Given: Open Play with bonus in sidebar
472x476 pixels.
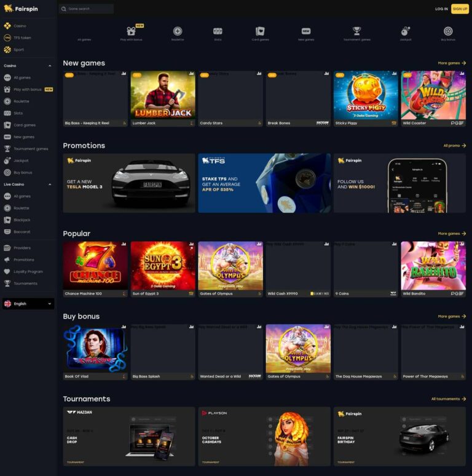Looking at the screenshot, I should click(x=28, y=89).
